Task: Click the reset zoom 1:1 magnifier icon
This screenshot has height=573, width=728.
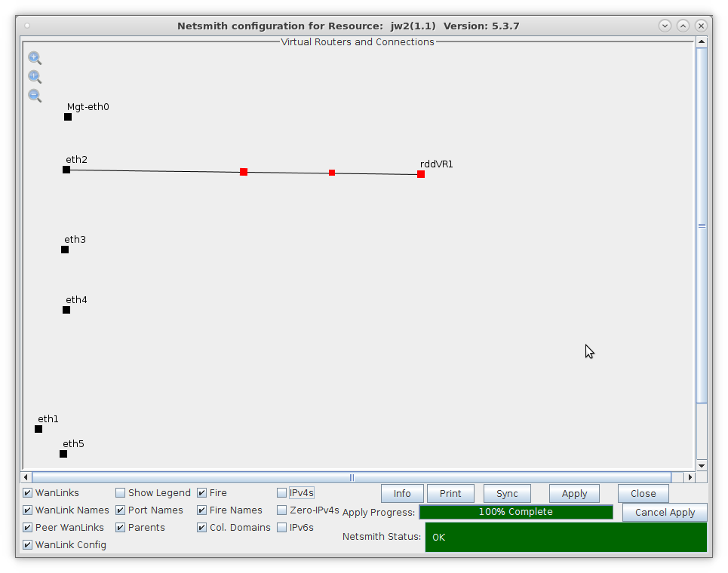Action: tap(34, 76)
